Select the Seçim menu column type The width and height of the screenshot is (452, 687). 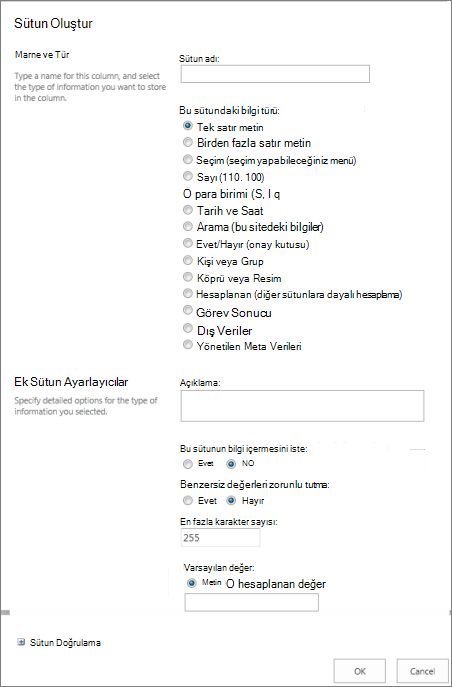(188, 159)
